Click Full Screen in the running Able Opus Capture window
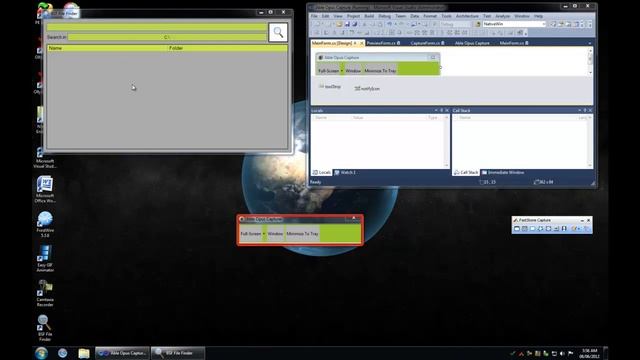 251,234
